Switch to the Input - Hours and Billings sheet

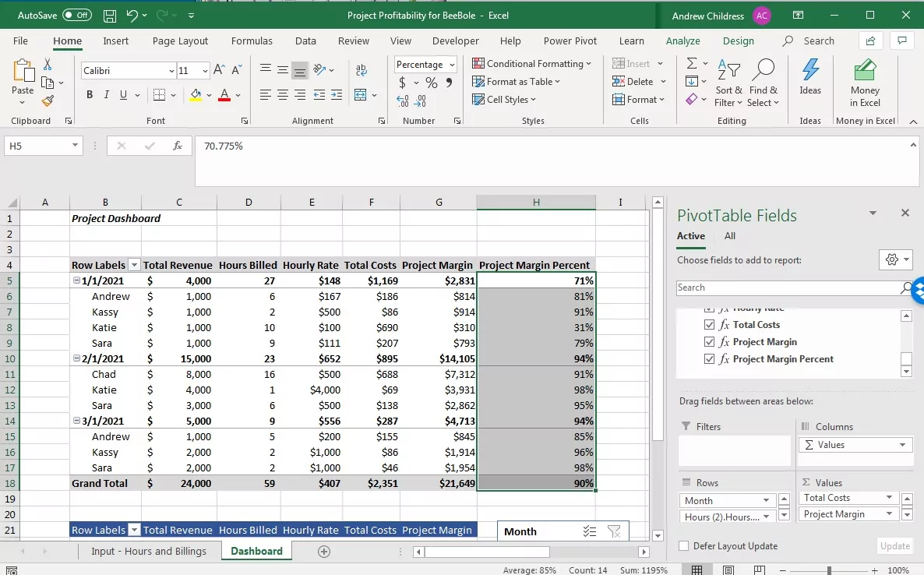150,550
